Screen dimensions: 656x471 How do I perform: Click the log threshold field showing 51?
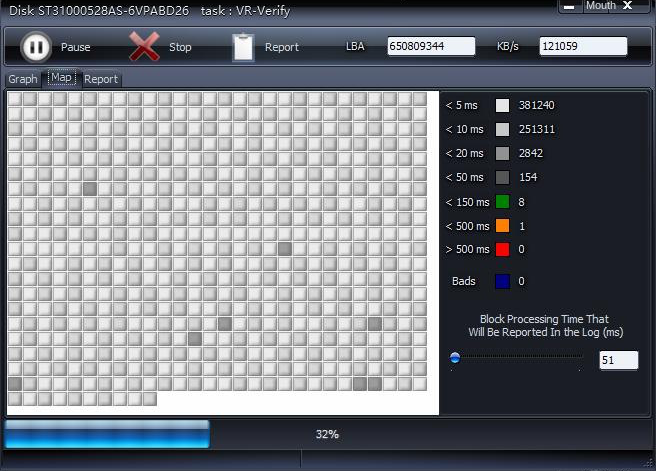coord(618,360)
